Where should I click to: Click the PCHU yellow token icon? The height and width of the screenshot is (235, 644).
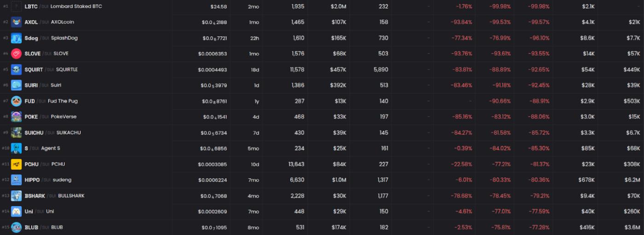tap(16, 164)
